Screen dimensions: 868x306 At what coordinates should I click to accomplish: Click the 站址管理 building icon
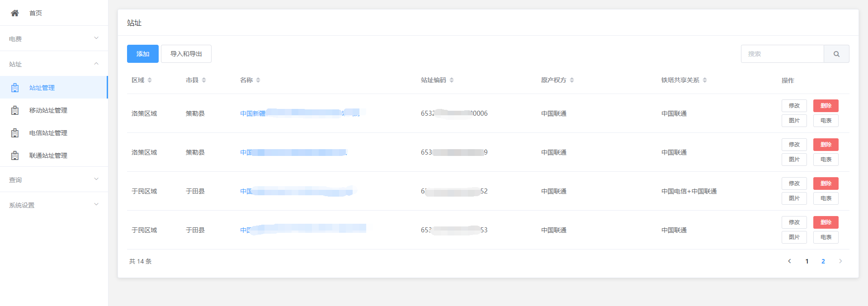(x=15, y=88)
